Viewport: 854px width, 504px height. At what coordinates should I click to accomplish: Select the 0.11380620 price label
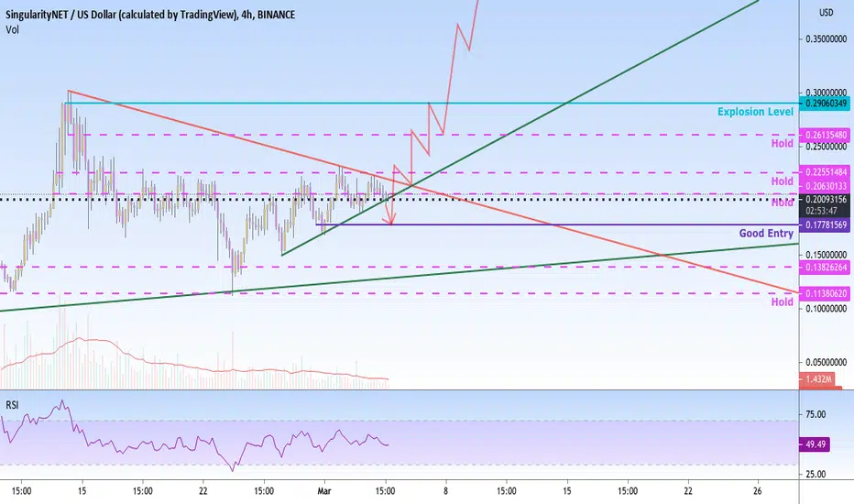point(826,293)
